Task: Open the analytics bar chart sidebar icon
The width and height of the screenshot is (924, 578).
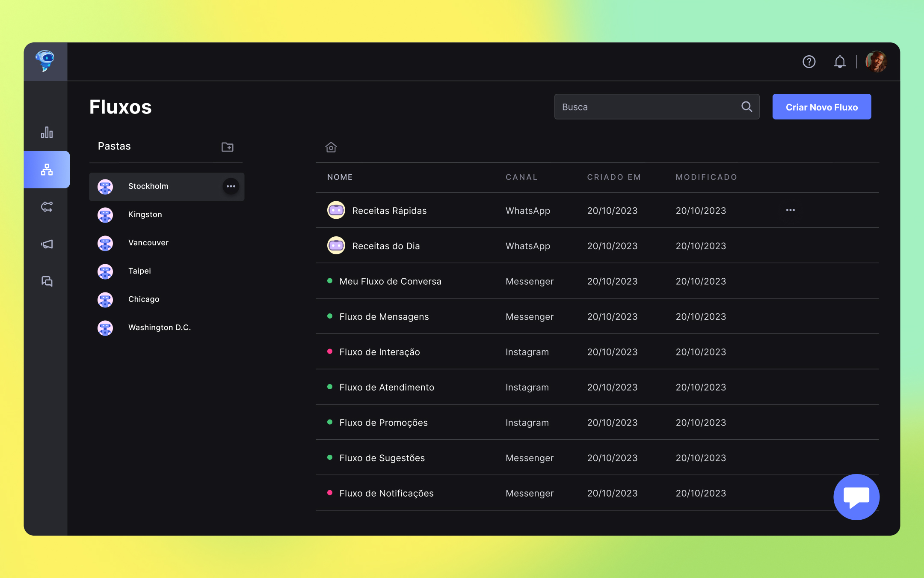Action: pos(47,132)
